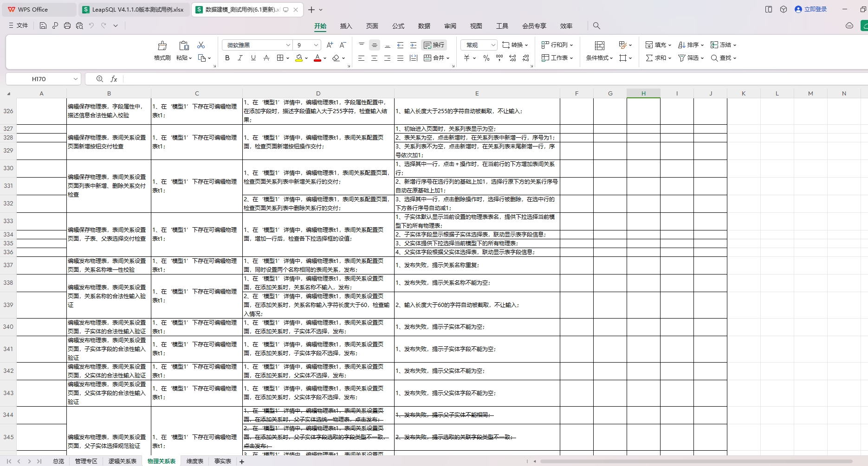Viewport: 868px width, 466px height.
Task: Click the Undo arrow icon
Action: pos(91,26)
